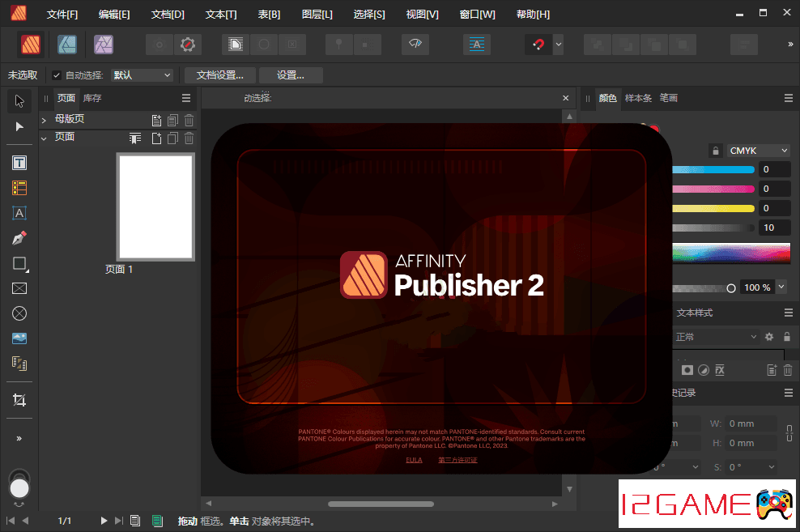Toggle snapping with the magnet button
The width and height of the screenshot is (800, 532).
point(538,45)
